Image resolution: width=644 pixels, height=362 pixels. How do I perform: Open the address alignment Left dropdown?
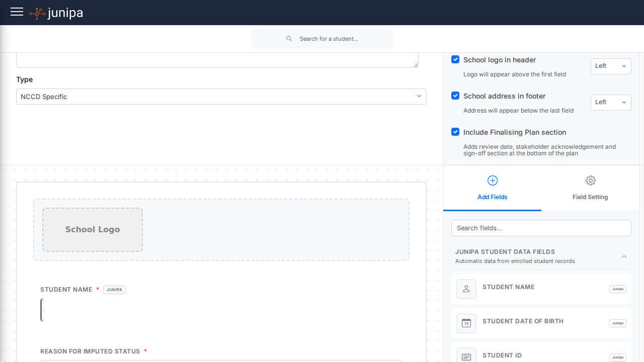coord(611,102)
